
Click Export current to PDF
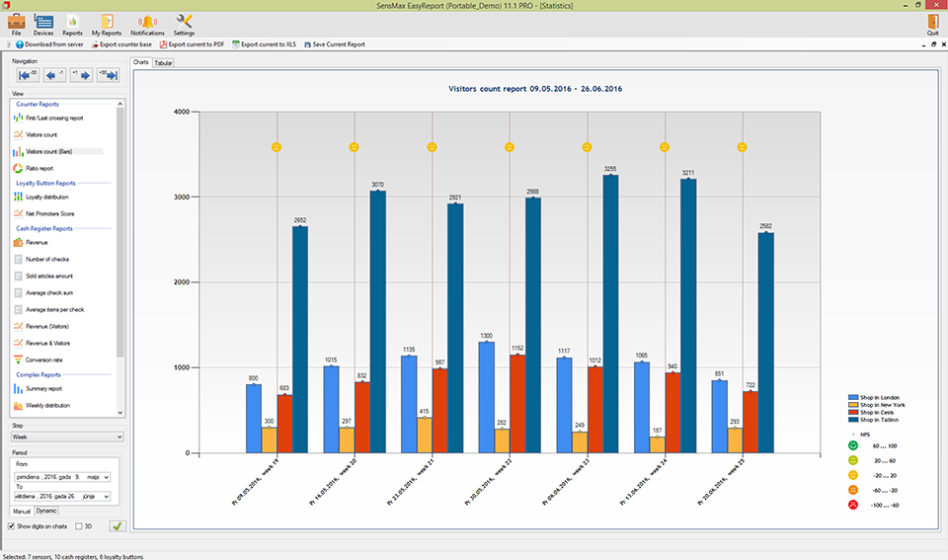[x=193, y=44]
